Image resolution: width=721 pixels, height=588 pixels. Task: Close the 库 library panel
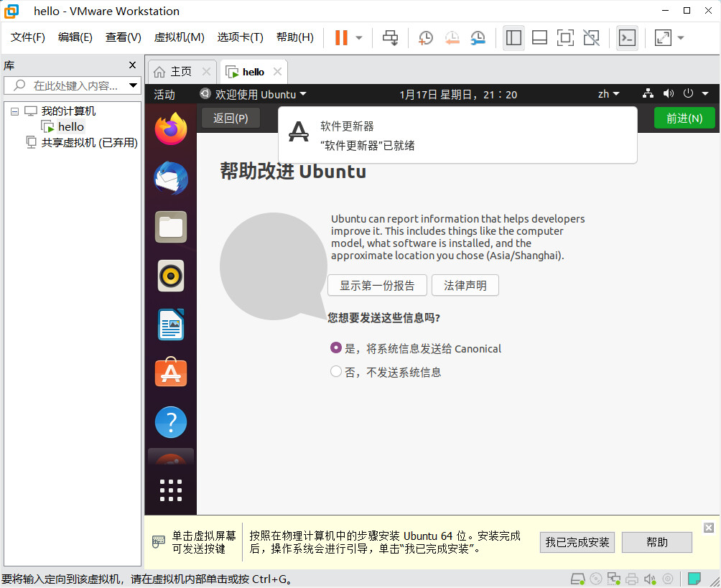132,65
